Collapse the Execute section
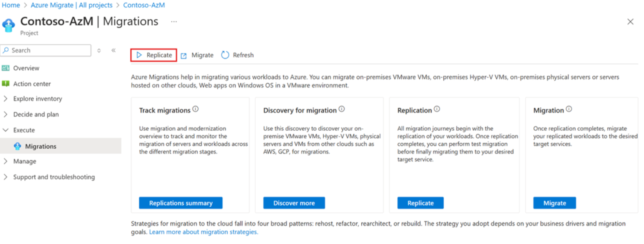Image resolution: width=644 pixels, height=244 pixels. [6, 130]
